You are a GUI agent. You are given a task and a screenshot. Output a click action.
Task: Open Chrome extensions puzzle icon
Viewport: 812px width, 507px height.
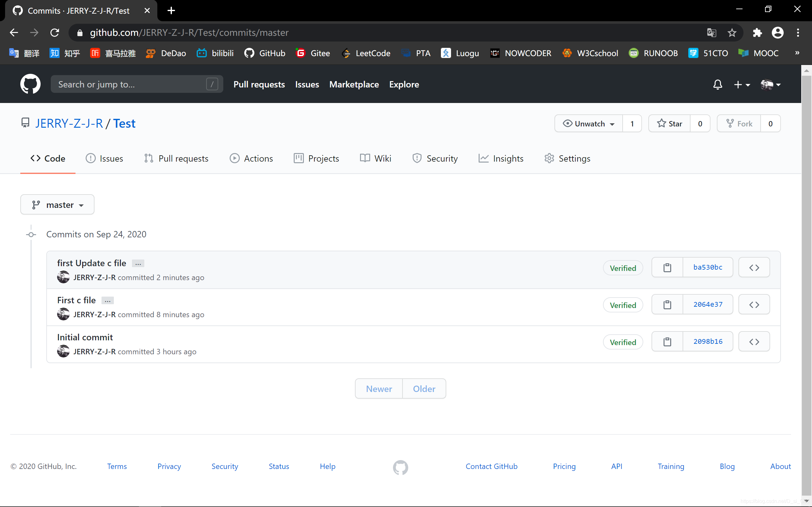(x=757, y=33)
